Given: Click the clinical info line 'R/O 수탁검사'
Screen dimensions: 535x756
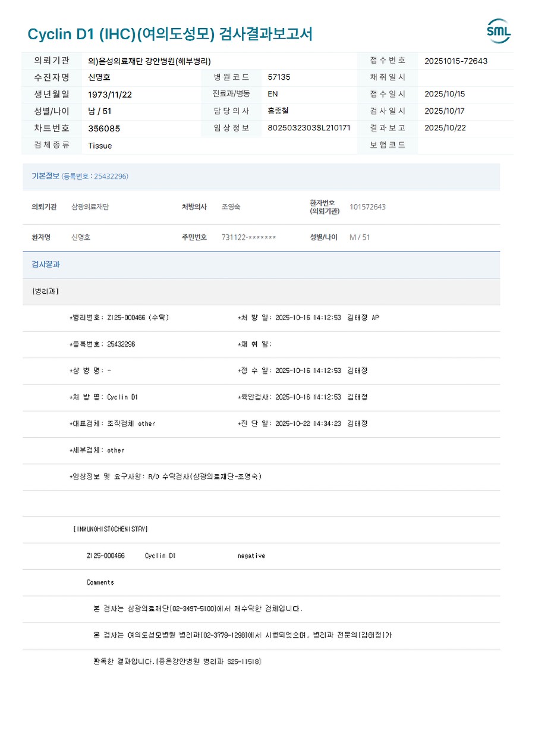Looking at the screenshot, I should pos(165,476).
